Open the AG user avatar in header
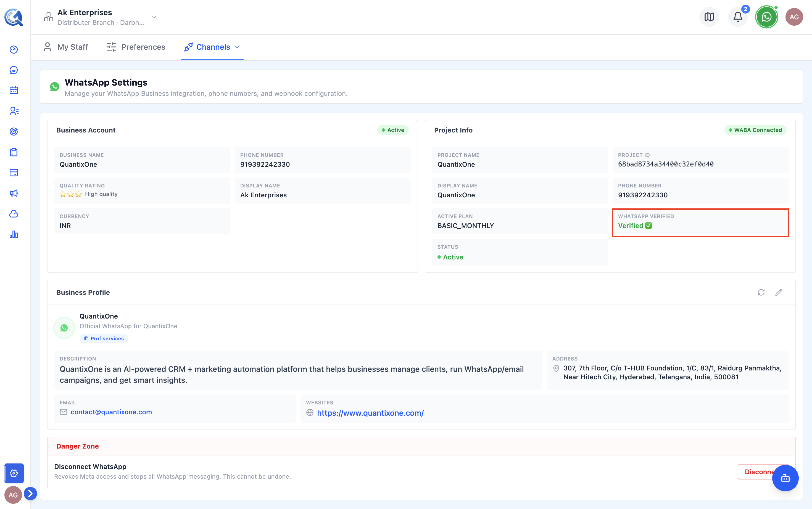Image resolution: width=812 pixels, height=509 pixels. tap(794, 17)
